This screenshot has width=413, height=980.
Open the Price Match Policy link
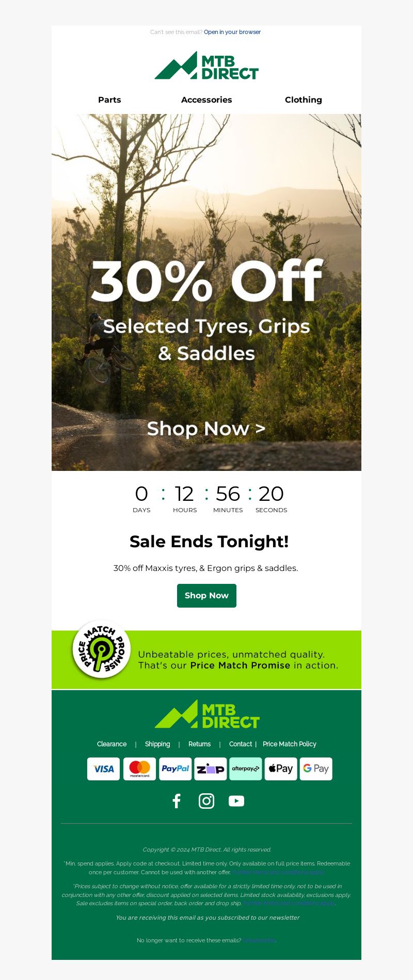tap(290, 744)
